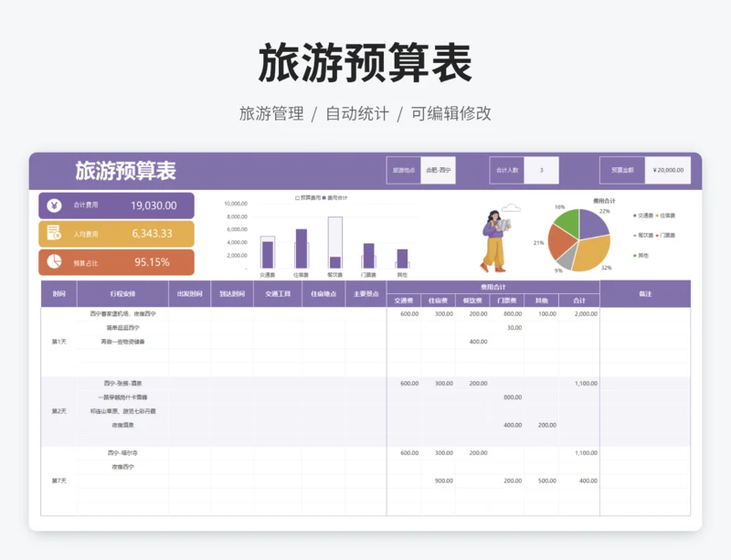Click the 备注 column header

645,294
